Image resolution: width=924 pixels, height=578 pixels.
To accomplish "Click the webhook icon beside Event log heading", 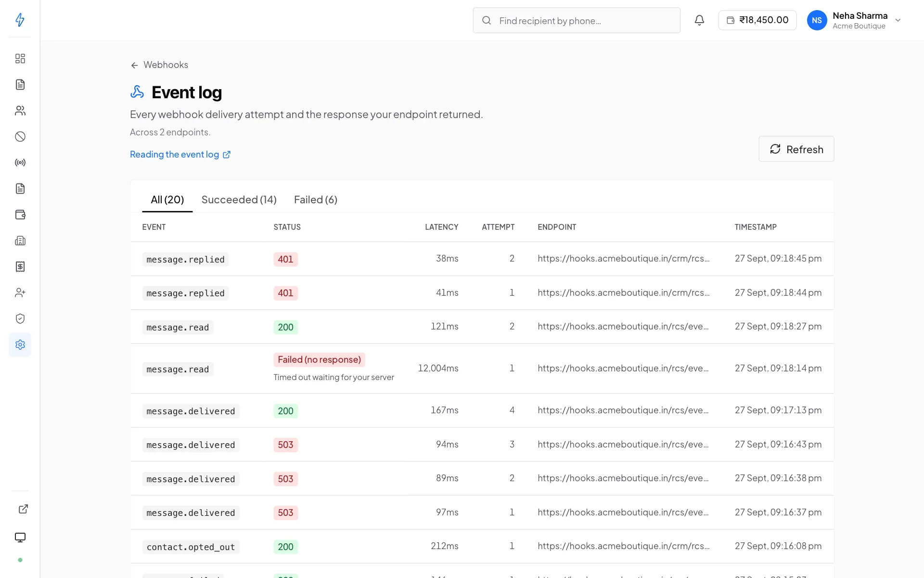I will pos(137,92).
